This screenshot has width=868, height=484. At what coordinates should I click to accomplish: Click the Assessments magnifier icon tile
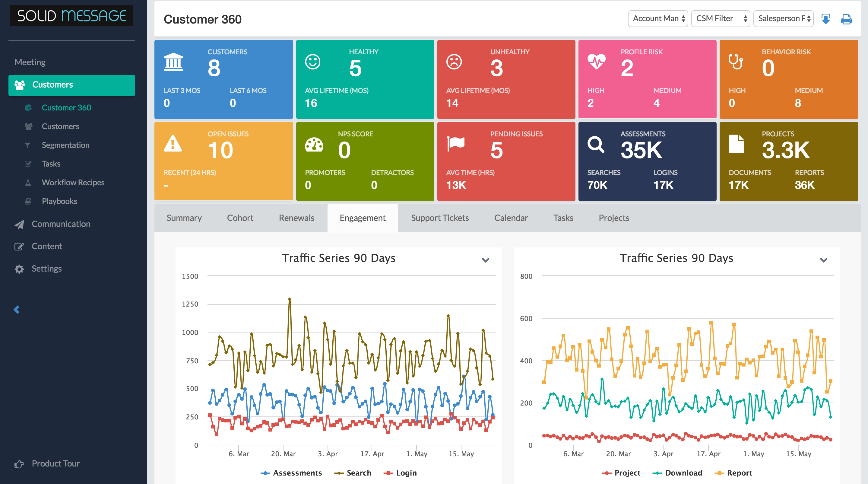[x=596, y=145]
